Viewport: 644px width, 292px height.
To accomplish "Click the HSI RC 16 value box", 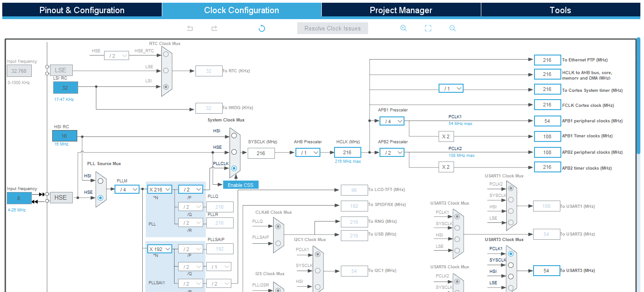I will 65,136.
